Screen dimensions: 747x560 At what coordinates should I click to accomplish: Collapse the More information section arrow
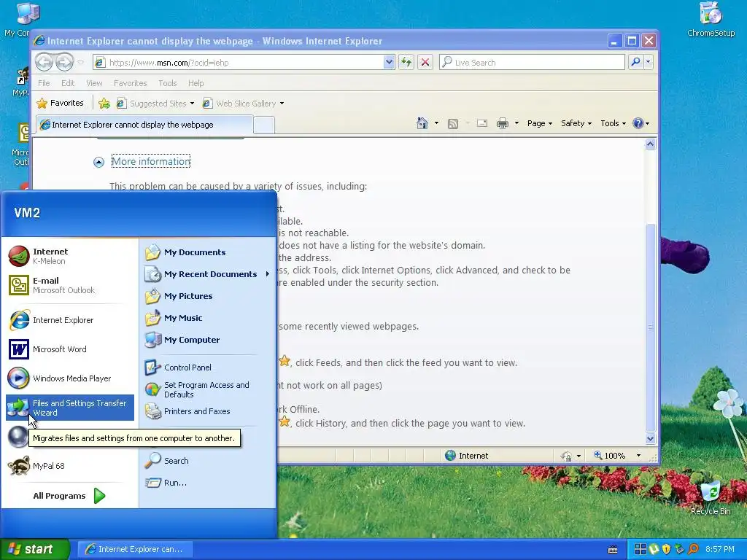[x=98, y=163]
